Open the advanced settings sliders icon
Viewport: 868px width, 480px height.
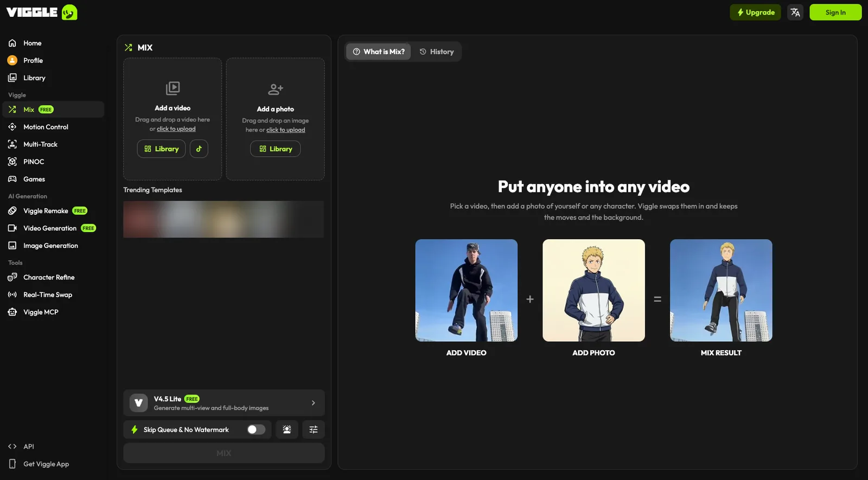tap(314, 430)
